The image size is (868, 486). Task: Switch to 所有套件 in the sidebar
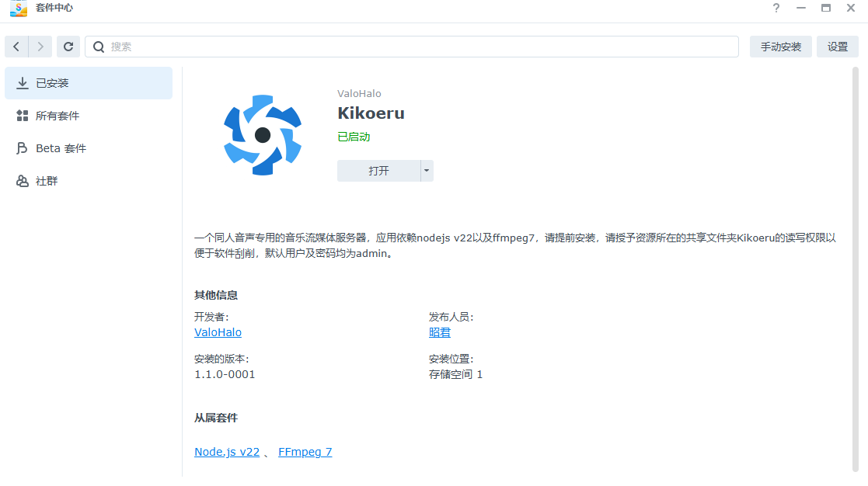coord(89,116)
